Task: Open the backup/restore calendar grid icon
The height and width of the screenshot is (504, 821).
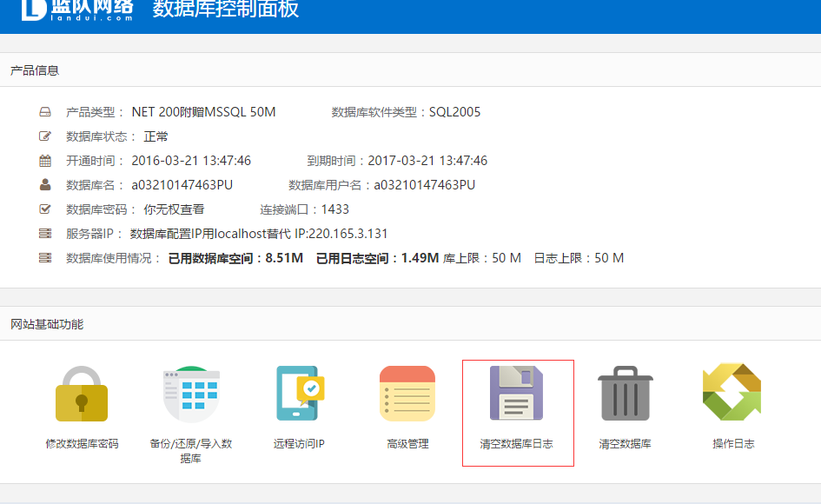Action: (190, 395)
